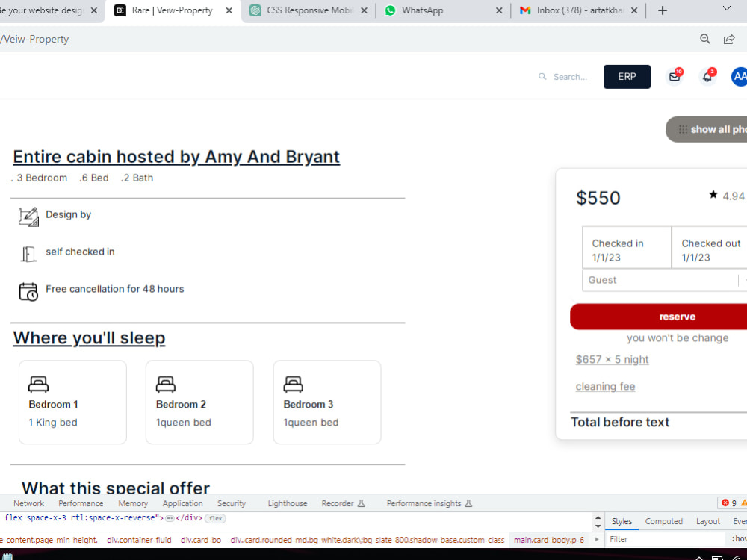Image resolution: width=747 pixels, height=560 pixels.
Task: Click the 'Free cancellation for 48 hours' text
Action: tap(115, 289)
